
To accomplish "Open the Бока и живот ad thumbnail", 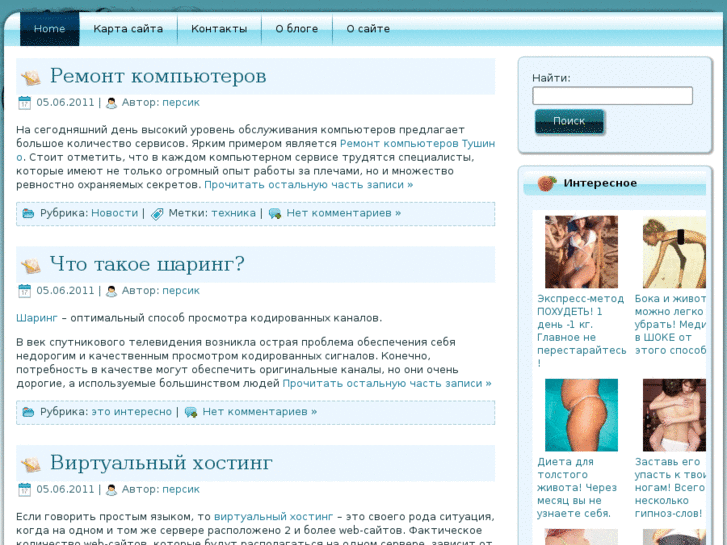I will (674, 252).
